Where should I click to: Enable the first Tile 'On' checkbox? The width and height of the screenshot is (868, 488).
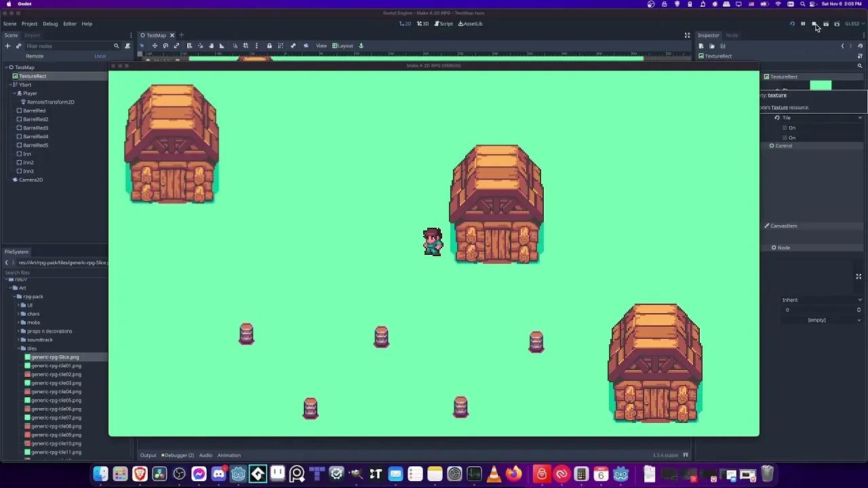(x=785, y=127)
